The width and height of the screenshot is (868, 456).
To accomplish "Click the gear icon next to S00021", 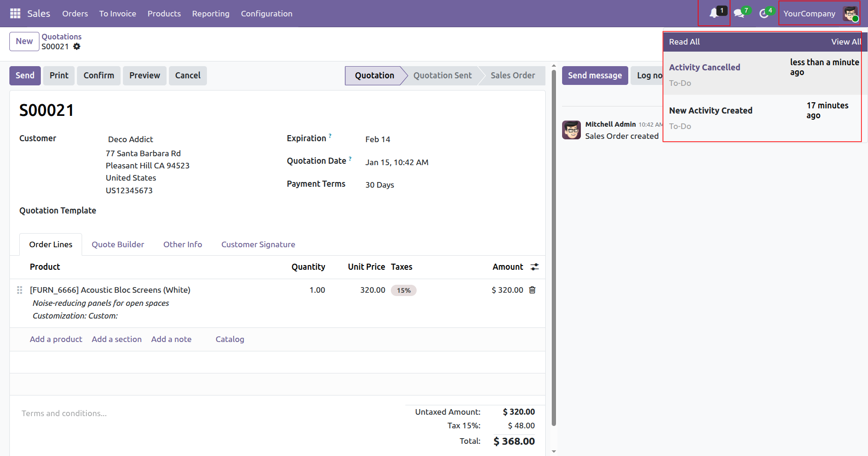I will click(x=77, y=46).
